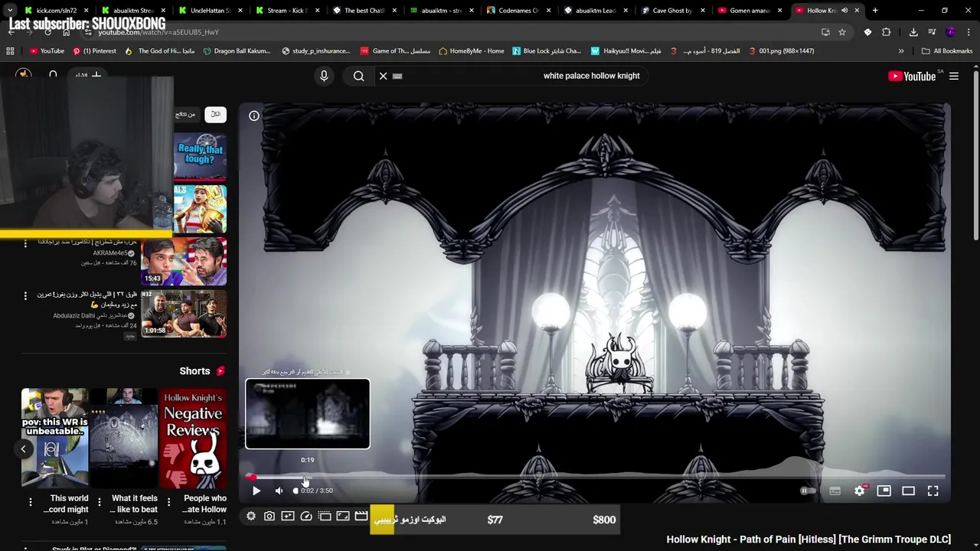Adjust the volume slider knob
The image size is (980, 551).
pyautogui.click(x=296, y=491)
